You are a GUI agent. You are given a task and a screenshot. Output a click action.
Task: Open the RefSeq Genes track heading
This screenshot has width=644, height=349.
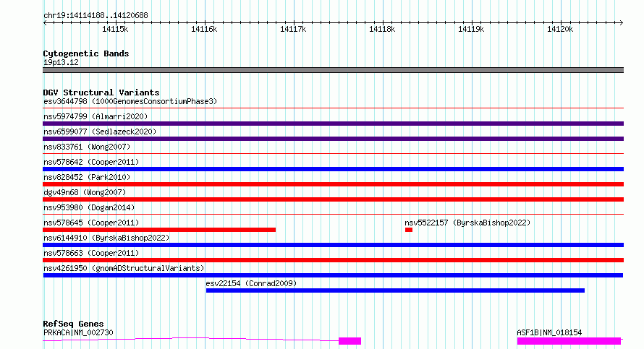click(x=73, y=324)
